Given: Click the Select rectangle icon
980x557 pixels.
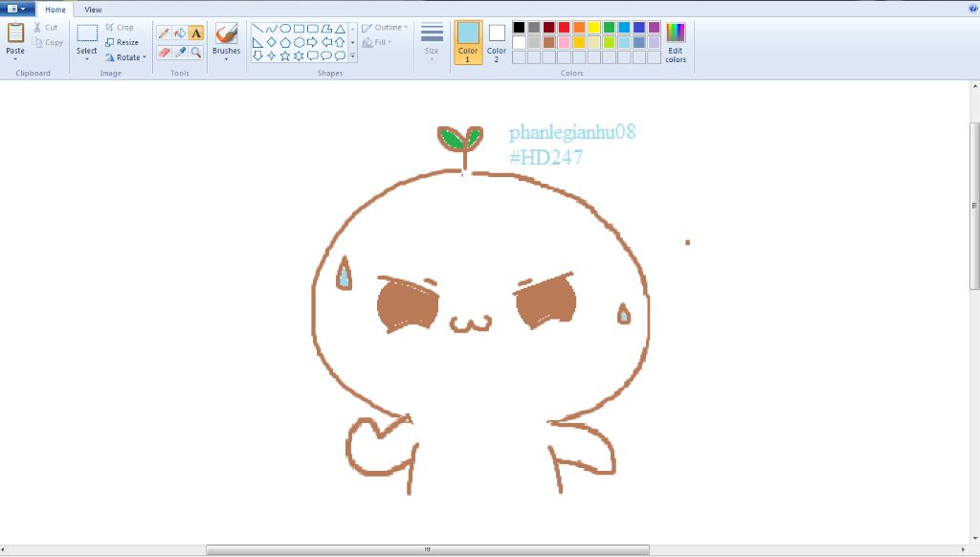Looking at the screenshot, I should click(x=87, y=33).
